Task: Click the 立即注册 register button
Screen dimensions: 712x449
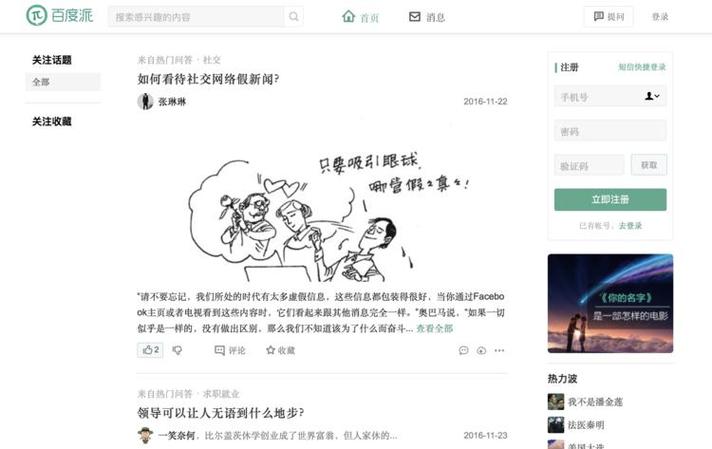Action: click(x=610, y=199)
